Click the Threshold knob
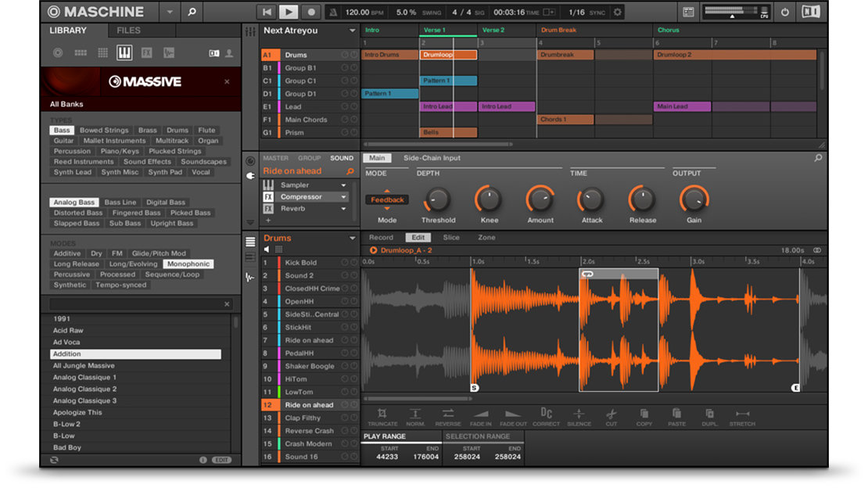Image resolution: width=868 pixels, height=488 pixels. click(438, 200)
